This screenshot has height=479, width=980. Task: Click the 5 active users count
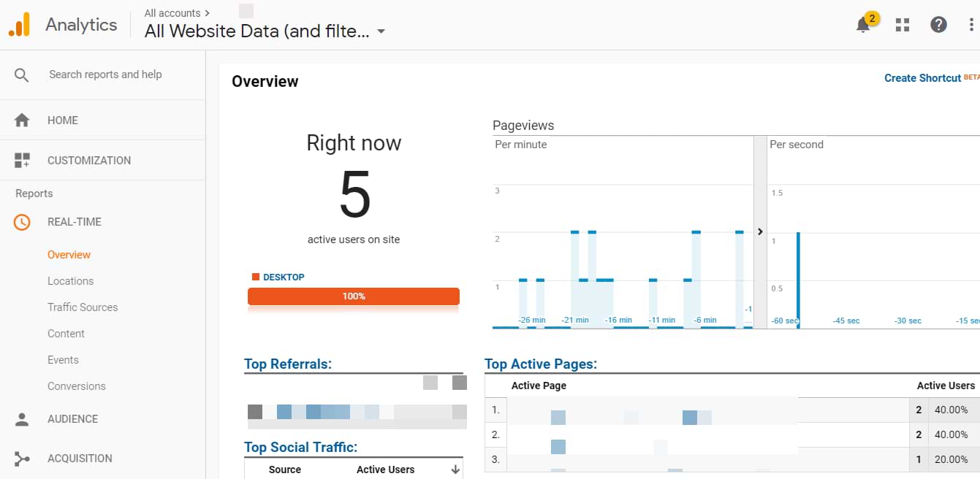(354, 195)
